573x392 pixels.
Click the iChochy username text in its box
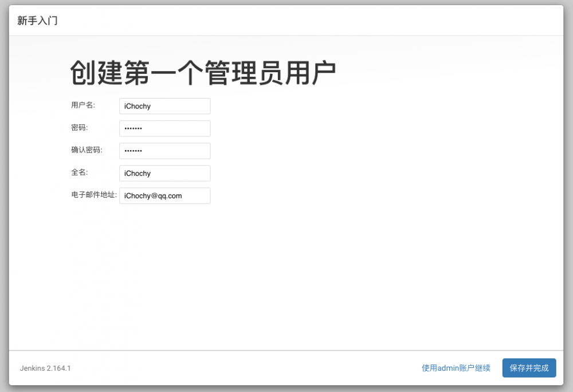(136, 105)
